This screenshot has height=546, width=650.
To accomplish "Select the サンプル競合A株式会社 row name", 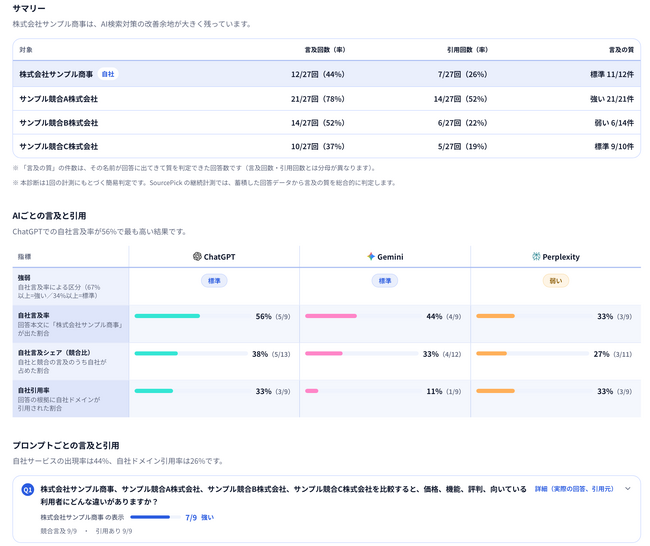I will [x=58, y=99].
